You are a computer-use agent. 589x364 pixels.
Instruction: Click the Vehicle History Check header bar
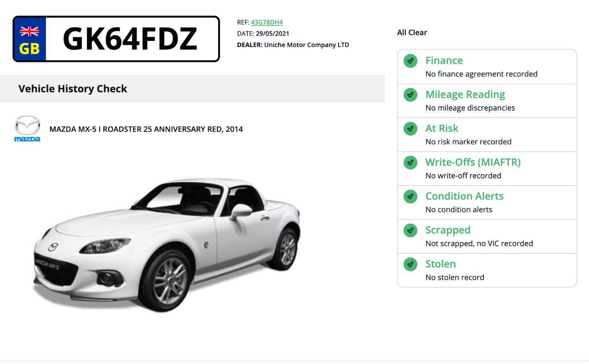point(192,89)
